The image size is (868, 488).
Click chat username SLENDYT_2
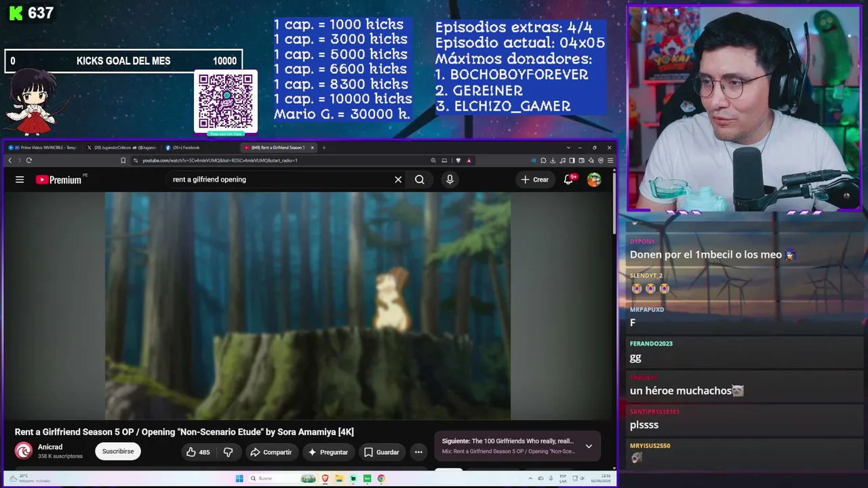646,276
